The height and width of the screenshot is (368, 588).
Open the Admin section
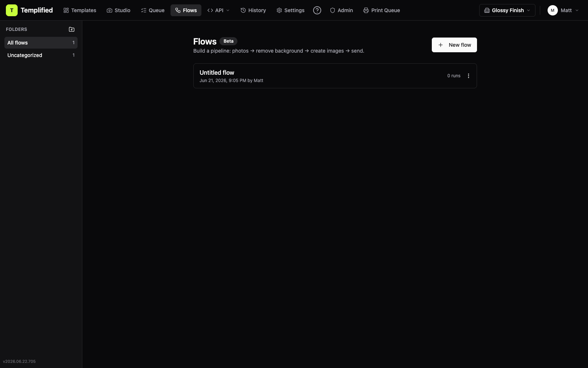tap(341, 10)
